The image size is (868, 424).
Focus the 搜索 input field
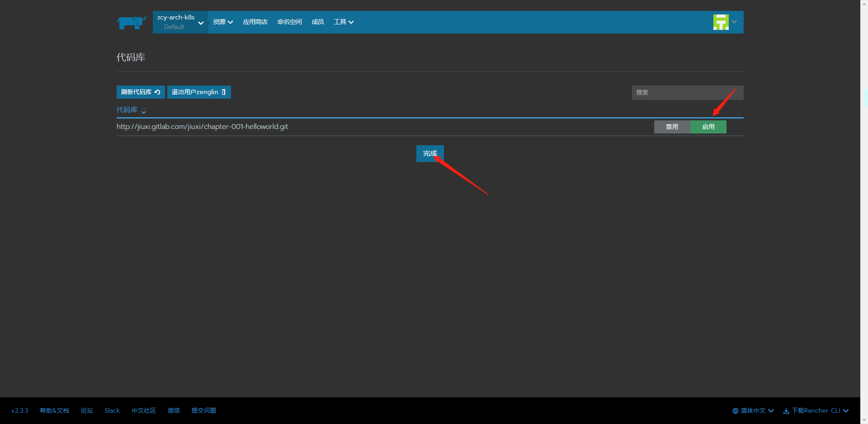(x=687, y=92)
